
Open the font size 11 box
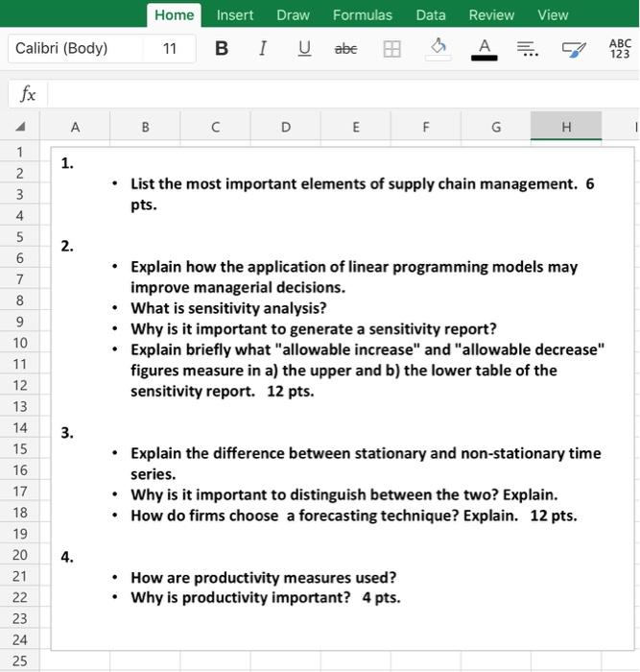click(x=170, y=48)
